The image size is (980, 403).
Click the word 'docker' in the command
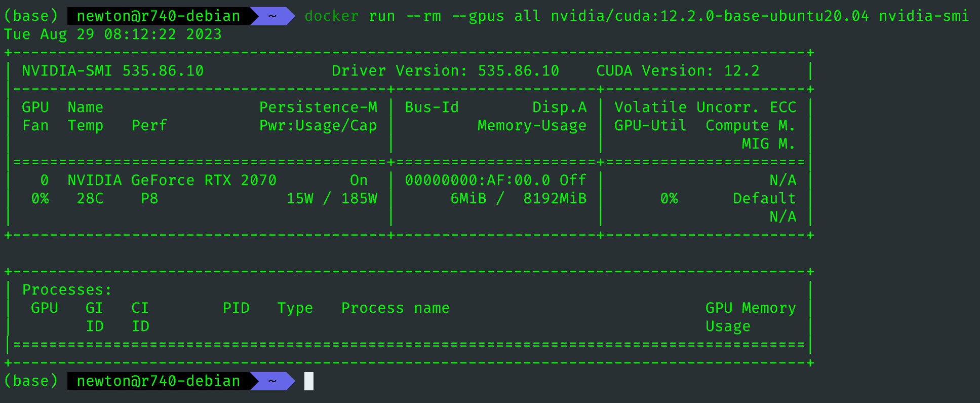click(x=332, y=16)
